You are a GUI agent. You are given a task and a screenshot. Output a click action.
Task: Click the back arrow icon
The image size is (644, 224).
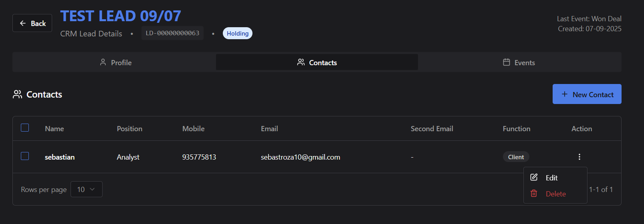tap(23, 23)
